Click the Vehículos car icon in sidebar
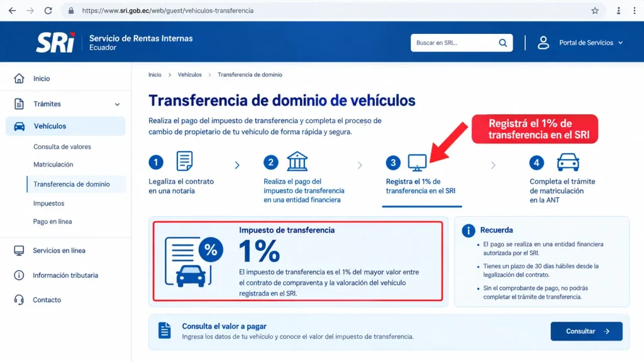Screen dimensions: 644x362 coord(19,126)
